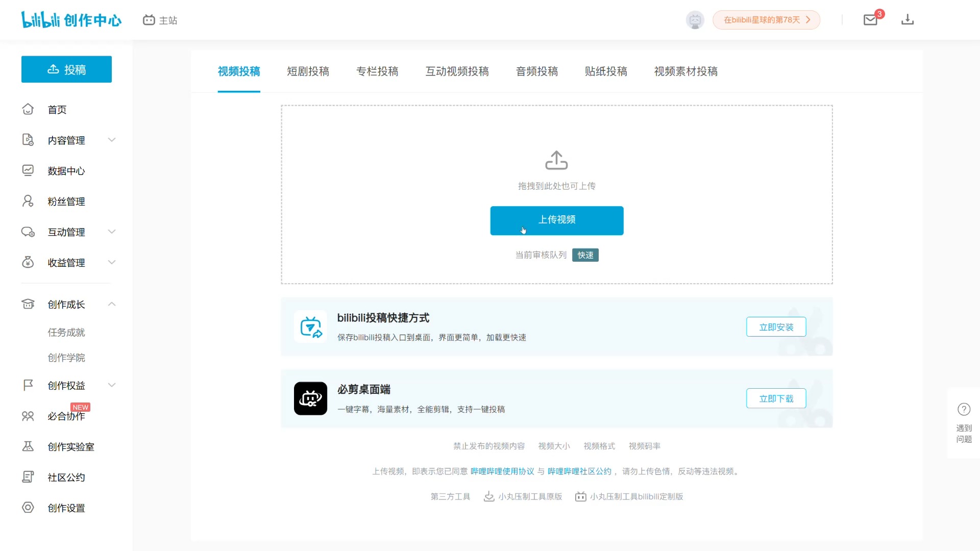Click the 社区公约 document icon
Viewport: 980px width, 551px height.
28,477
